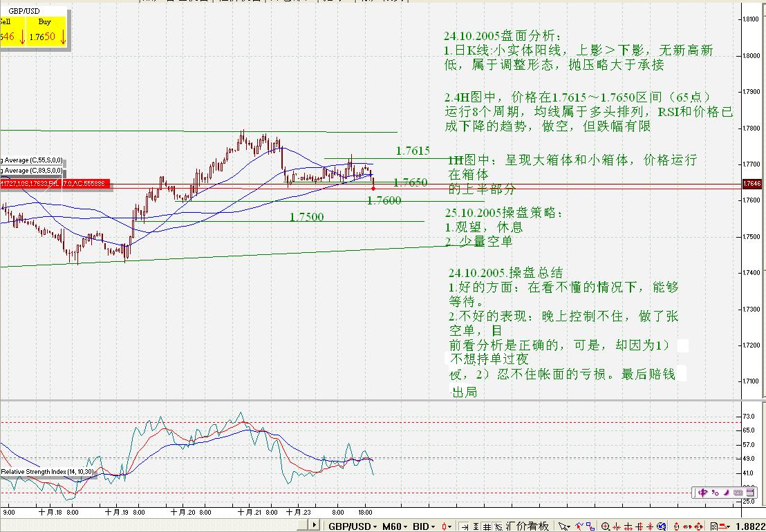This screenshot has height=532, width=766.
Task: Select the Average (C,55,S,0,0) indicator label
Action: 31,160
